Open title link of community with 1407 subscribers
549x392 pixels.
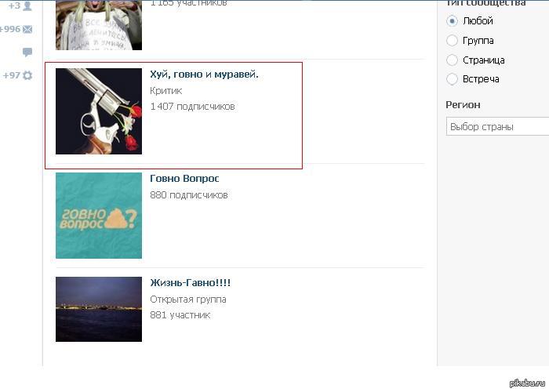coord(204,74)
